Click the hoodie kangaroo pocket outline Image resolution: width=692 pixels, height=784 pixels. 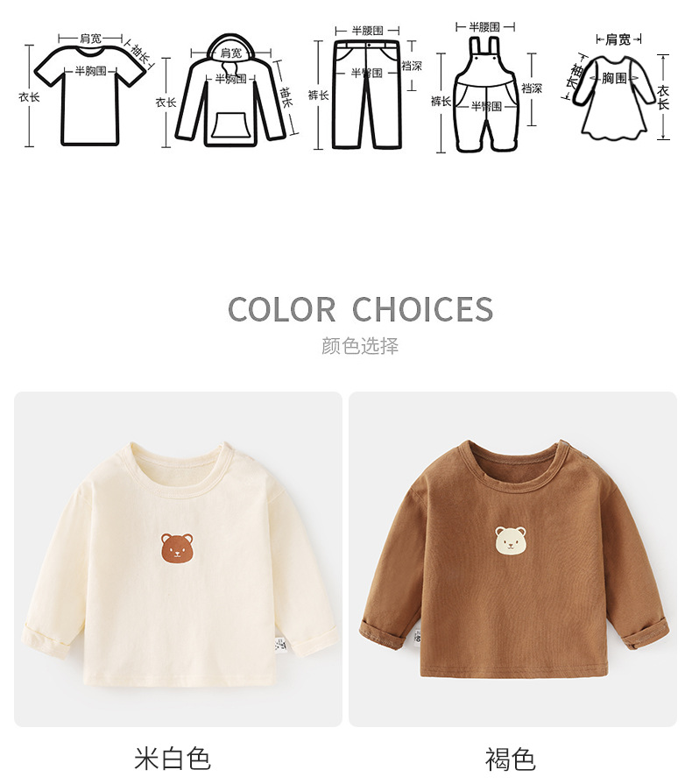coord(230,125)
